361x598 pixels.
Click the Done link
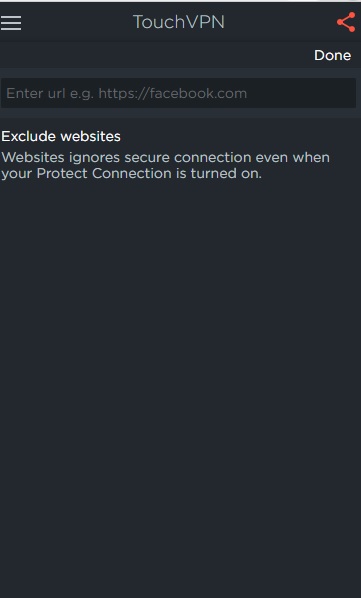[x=332, y=55]
